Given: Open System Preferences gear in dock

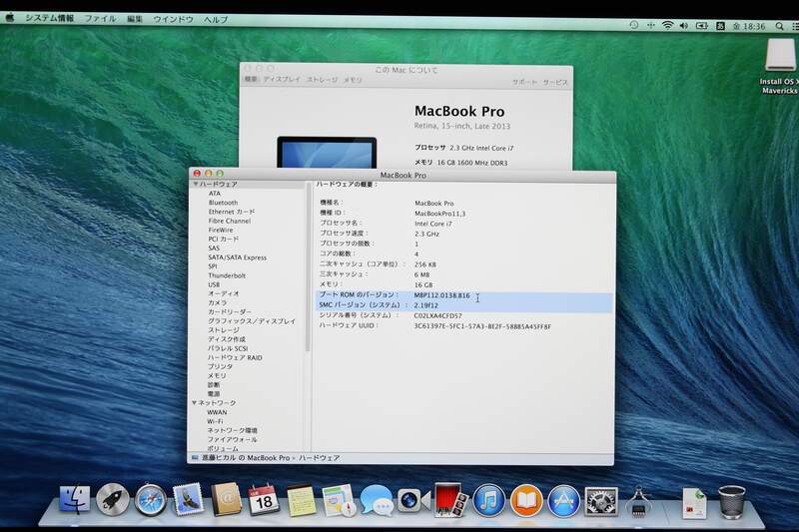Looking at the screenshot, I should click(600, 499).
